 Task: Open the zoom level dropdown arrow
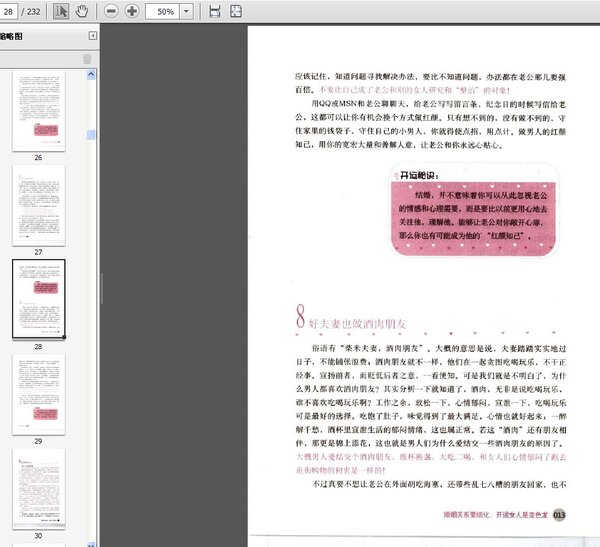186,12
